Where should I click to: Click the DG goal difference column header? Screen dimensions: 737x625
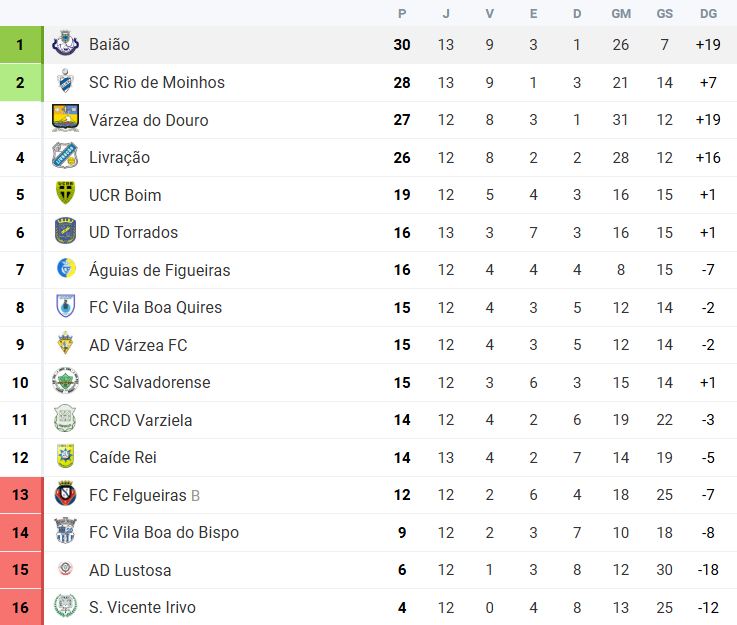[708, 13]
